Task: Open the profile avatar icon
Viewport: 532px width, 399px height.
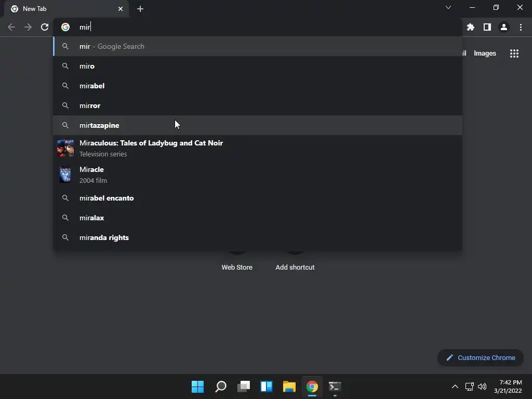Action: [504, 27]
